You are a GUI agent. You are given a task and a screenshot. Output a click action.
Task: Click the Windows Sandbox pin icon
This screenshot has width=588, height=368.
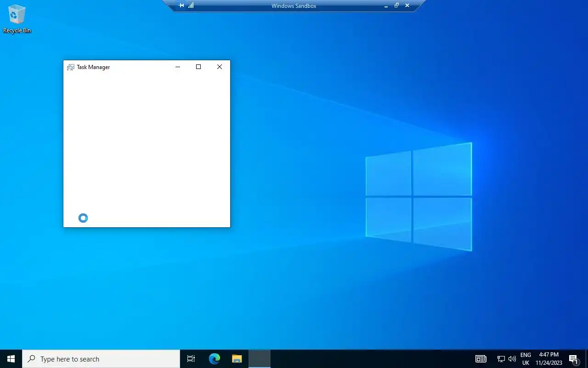click(181, 6)
